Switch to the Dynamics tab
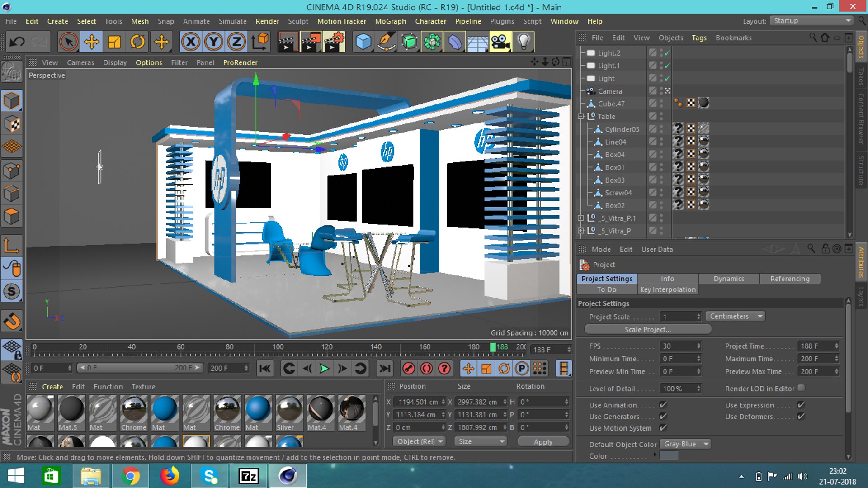 click(x=729, y=279)
